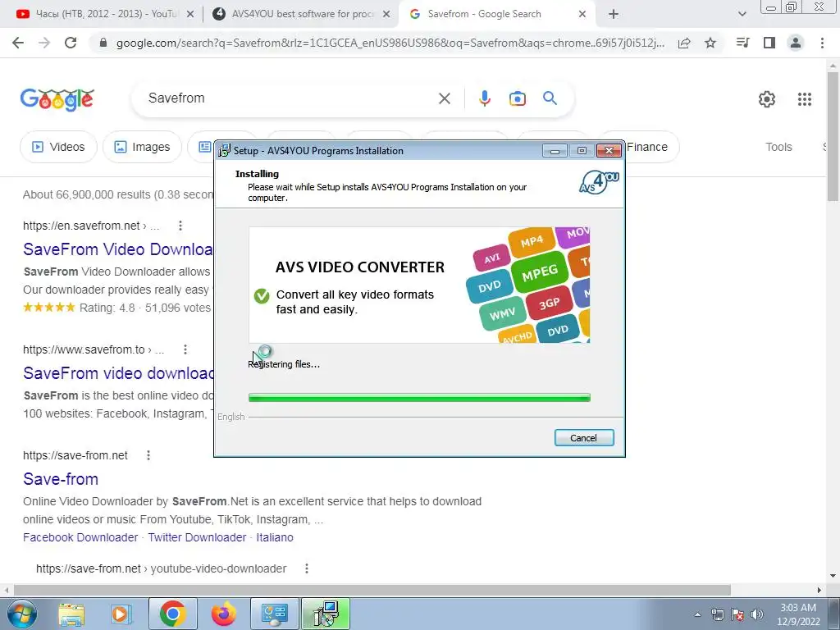This screenshot has width=840, height=630.
Task: Switch to Firefox on the taskbar
Action: point(223,614)
